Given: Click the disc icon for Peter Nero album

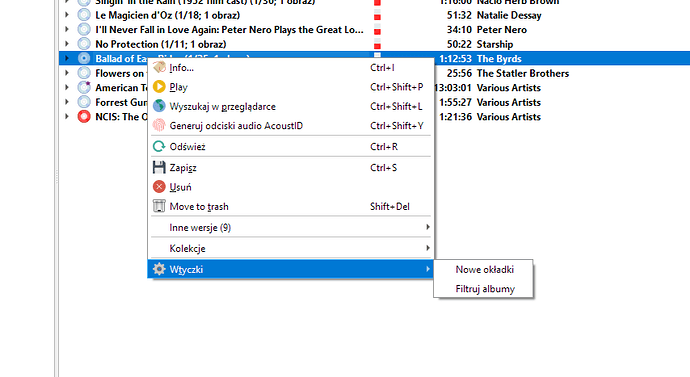Looking at the screenshot, I should (x=84, y=29).
